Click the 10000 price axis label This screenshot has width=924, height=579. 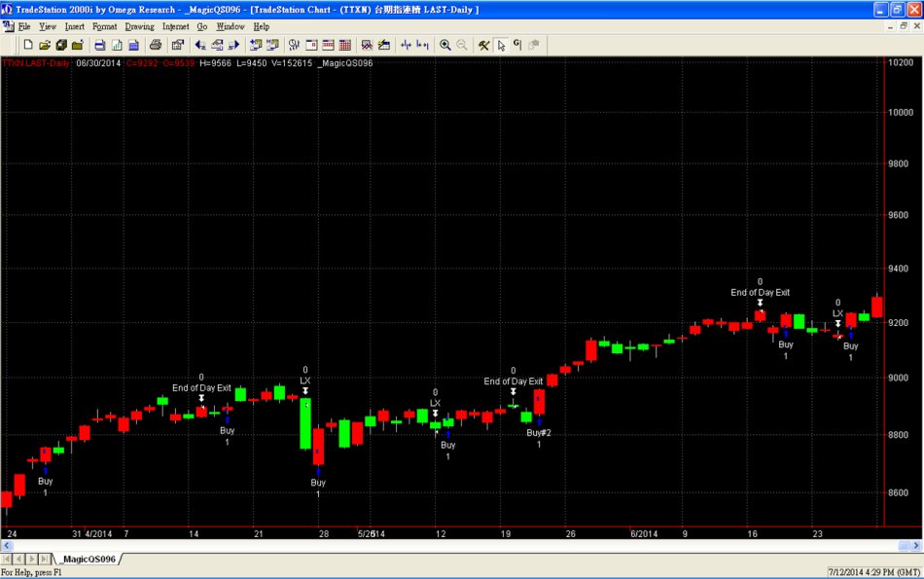coord(901,112)
